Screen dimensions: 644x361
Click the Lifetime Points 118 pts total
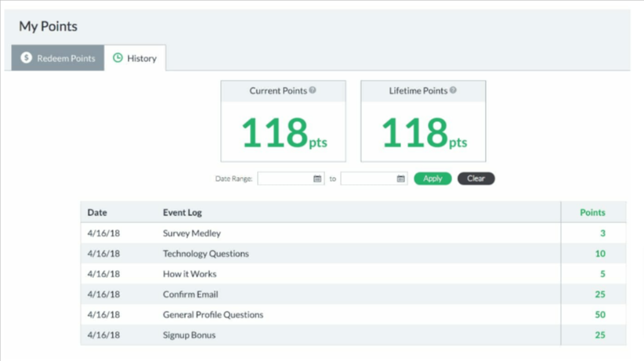pyautogui.click(x=425, y=132)
